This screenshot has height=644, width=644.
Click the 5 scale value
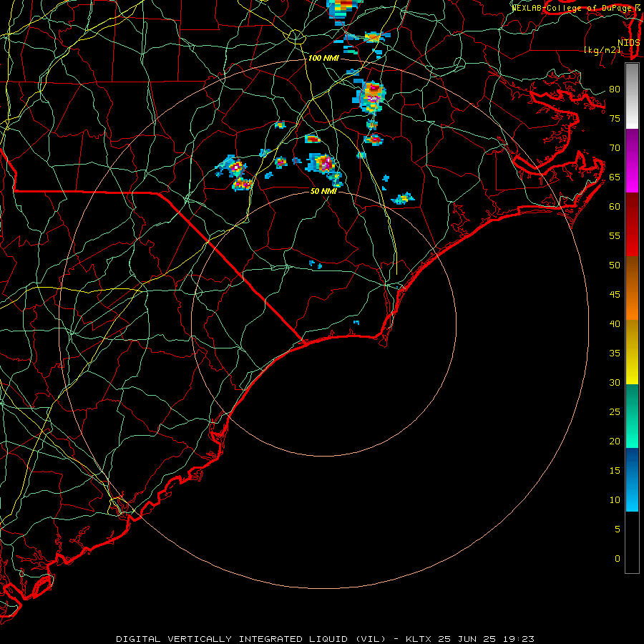coord(618,530)
